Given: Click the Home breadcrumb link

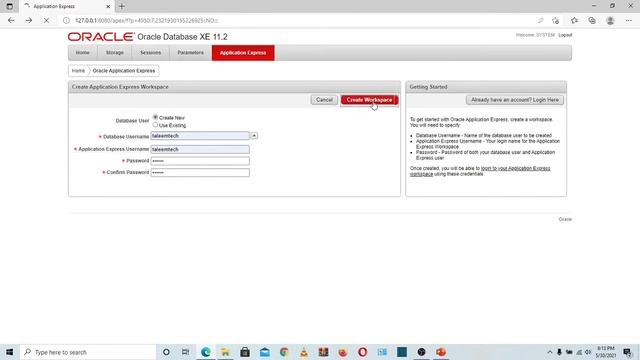Looking at the screenshot, I should tap(78, 71).
